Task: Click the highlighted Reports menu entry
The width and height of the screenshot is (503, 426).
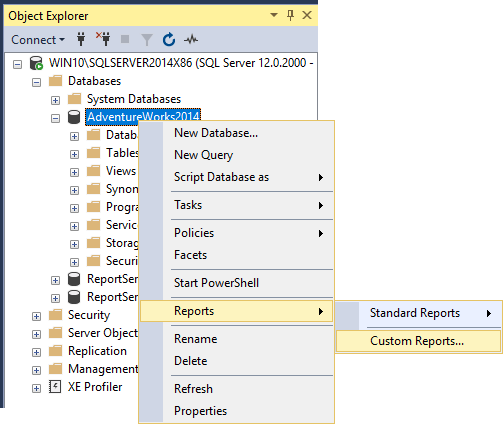Action: (x=237, y=311)
